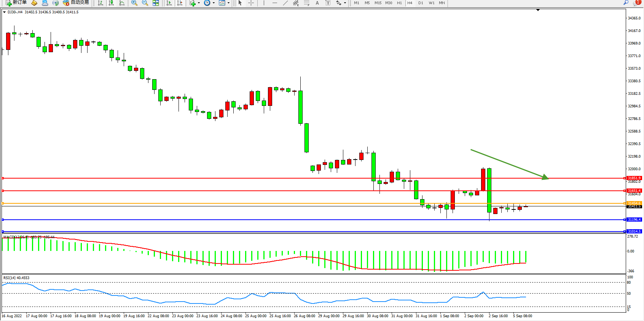The image size is (644, 321).
Task: Click the chart shift triangle marker
Action: [538, 10]
